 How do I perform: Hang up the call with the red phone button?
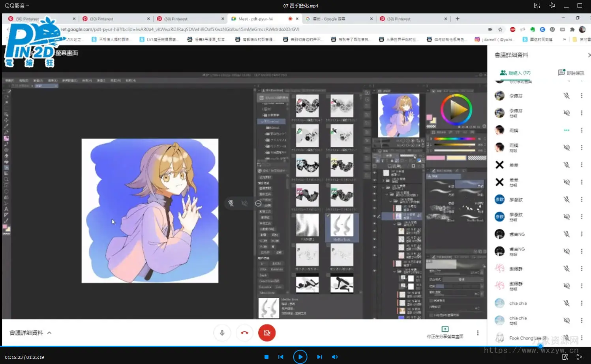244,333
